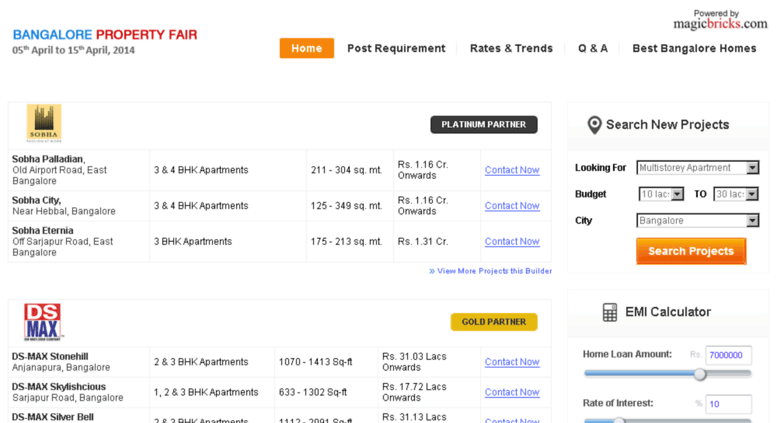This screenshot has width=777, height=423.
Task: Click the Platinum Partner badge
Action: (x=484, y=124)
